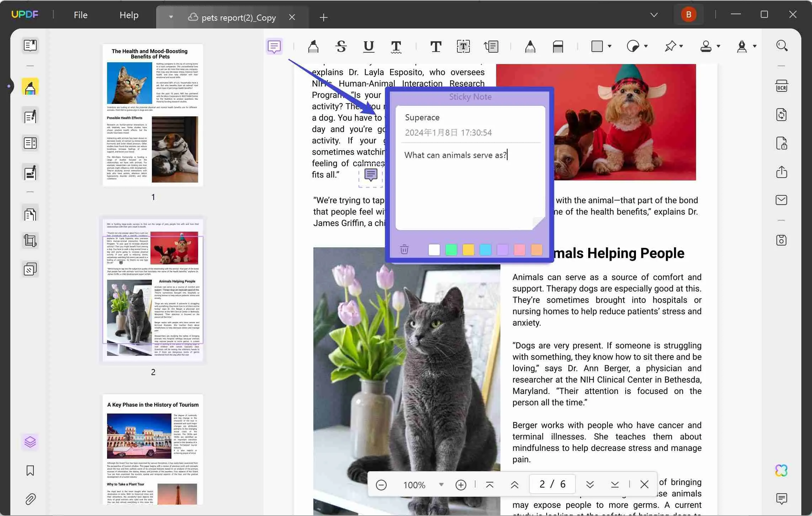Toggle the strikethrough formatting tool
Screen dimensions: 812x516
(x=341, y=46)
